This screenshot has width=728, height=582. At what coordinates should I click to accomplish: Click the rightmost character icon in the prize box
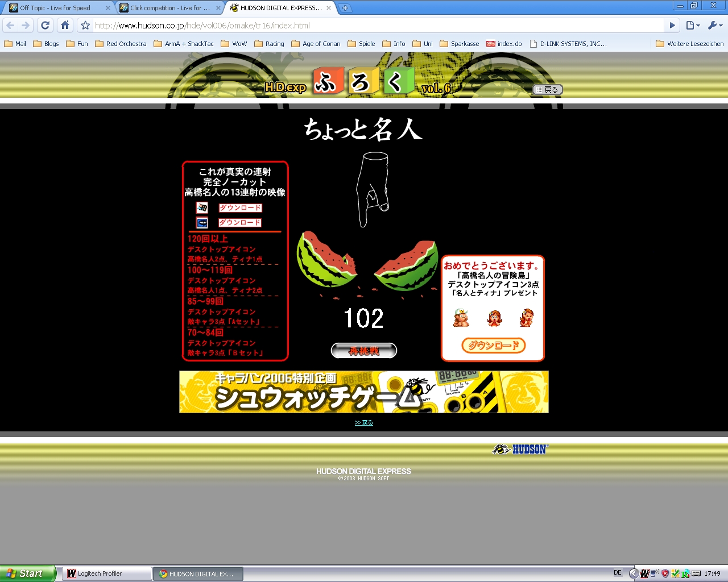527,318
